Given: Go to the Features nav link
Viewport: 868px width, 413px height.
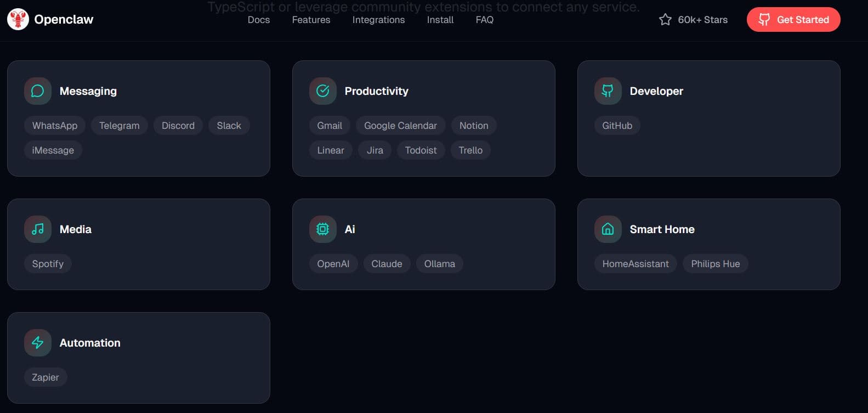Looking at the screenshot, I should (x=311, y=20).
